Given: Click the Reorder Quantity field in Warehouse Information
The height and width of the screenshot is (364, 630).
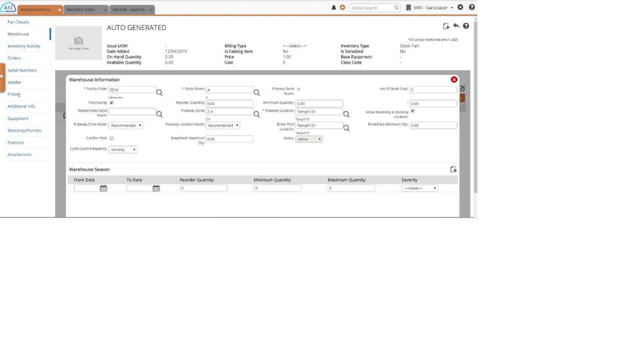Looking at the screenshot, I should point(230,103).
